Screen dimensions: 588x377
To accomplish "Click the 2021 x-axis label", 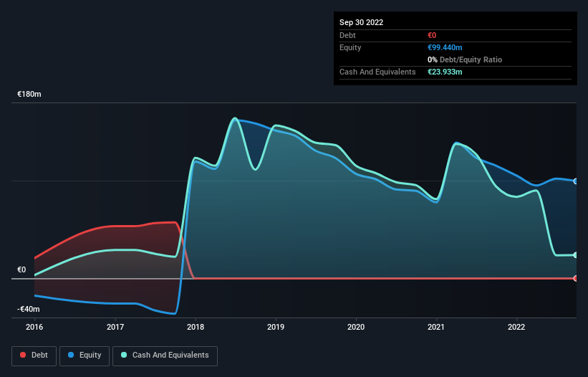I will coord(436,327).
